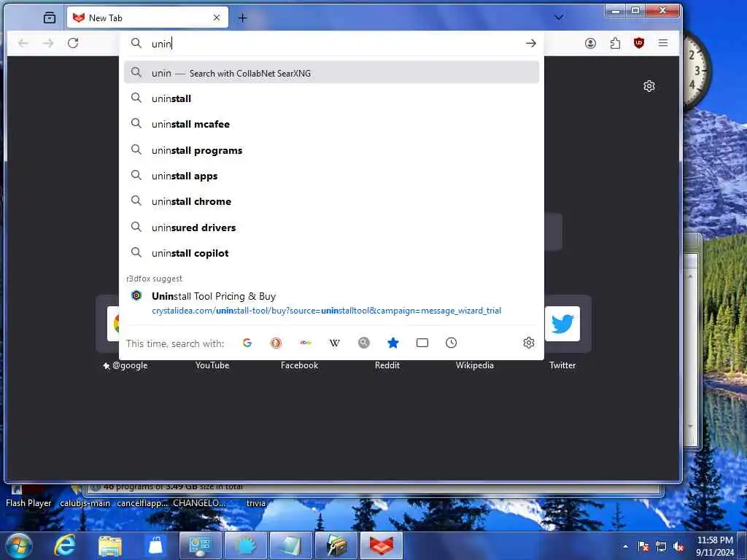Open search settings gear in dropdown

[x=529, y=343]
